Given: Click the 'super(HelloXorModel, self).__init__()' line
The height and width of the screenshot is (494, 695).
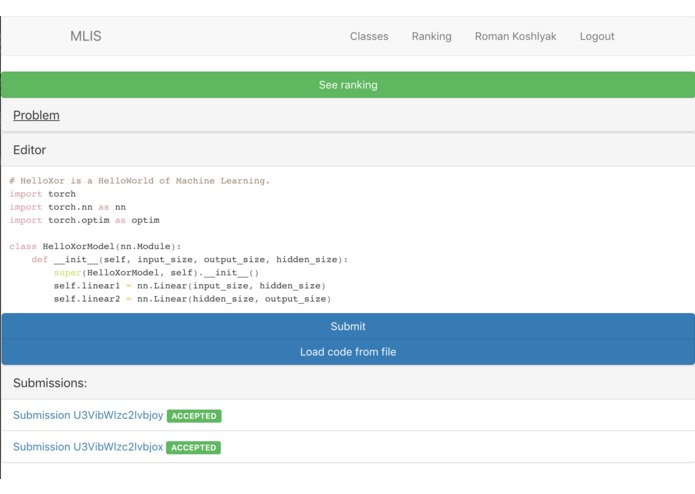Looking at the screenshot, I should [156, 272].
